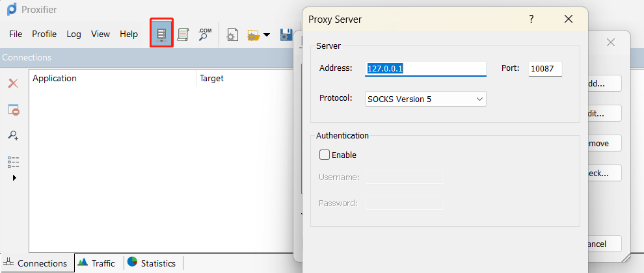Switch to the Statistics tab

(152, 263)
